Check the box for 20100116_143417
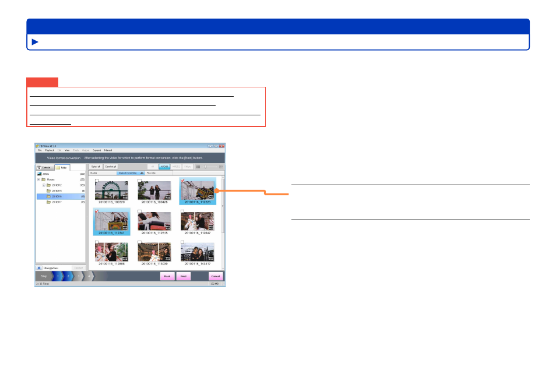The image size is (556, 392). [x=182, y=242]
